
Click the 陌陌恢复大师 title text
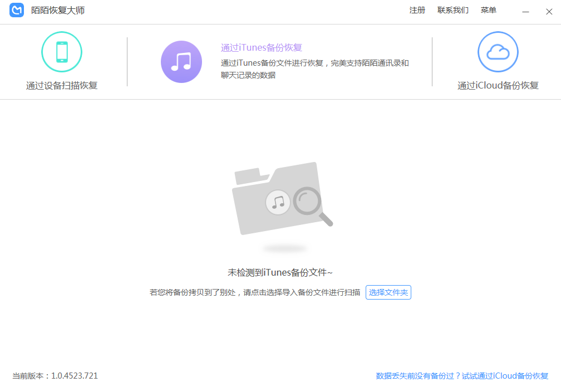tap(58, 11)
